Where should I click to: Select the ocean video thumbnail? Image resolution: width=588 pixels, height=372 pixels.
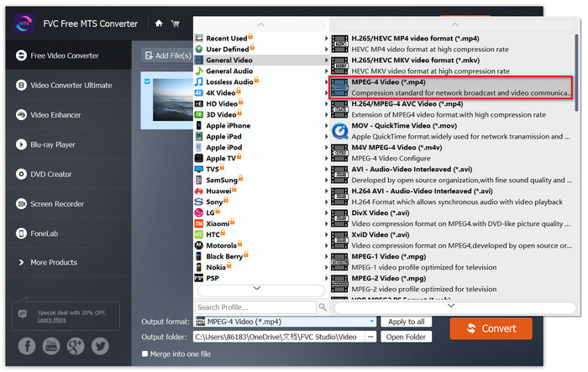(x=173, y=100)
